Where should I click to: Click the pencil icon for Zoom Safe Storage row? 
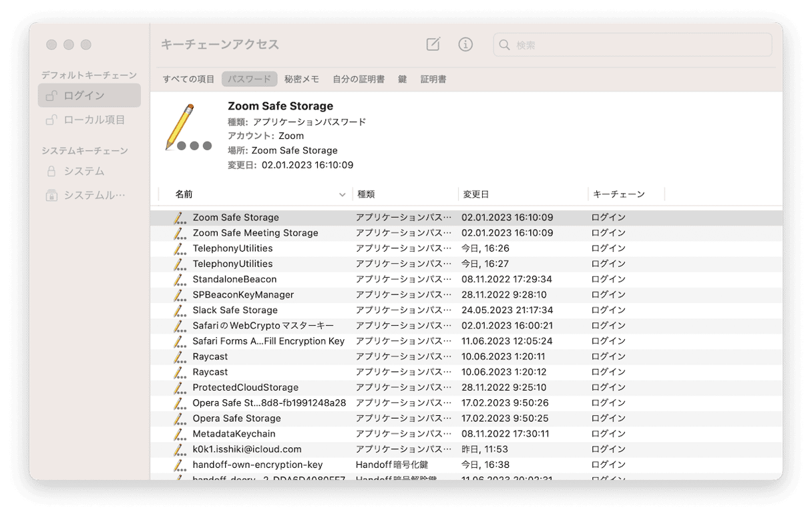179,218
